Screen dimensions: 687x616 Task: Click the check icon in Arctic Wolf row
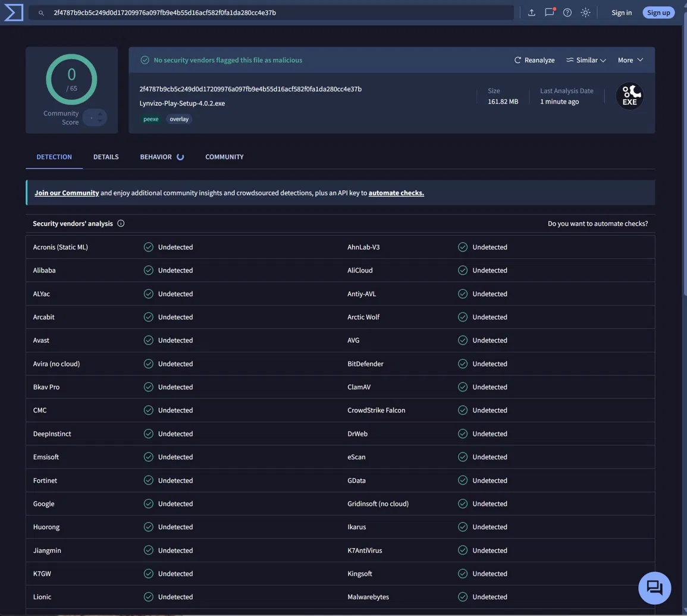click(463, 317)
